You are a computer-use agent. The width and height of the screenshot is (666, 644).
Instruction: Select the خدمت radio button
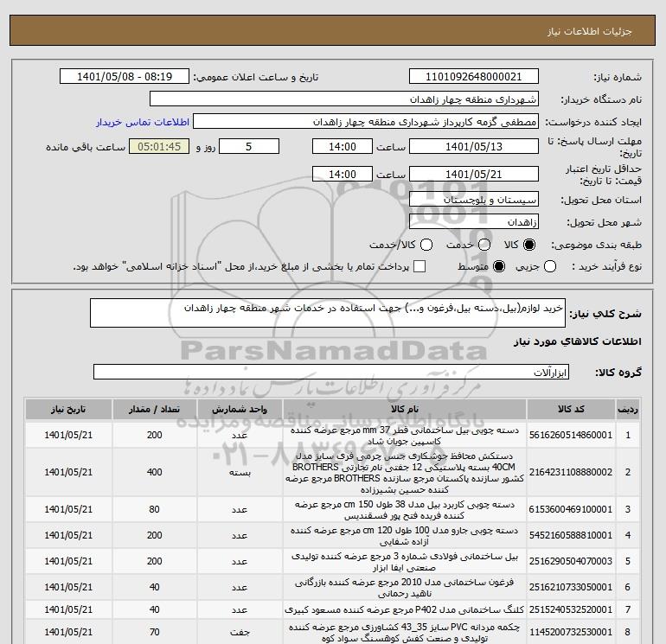484,245
